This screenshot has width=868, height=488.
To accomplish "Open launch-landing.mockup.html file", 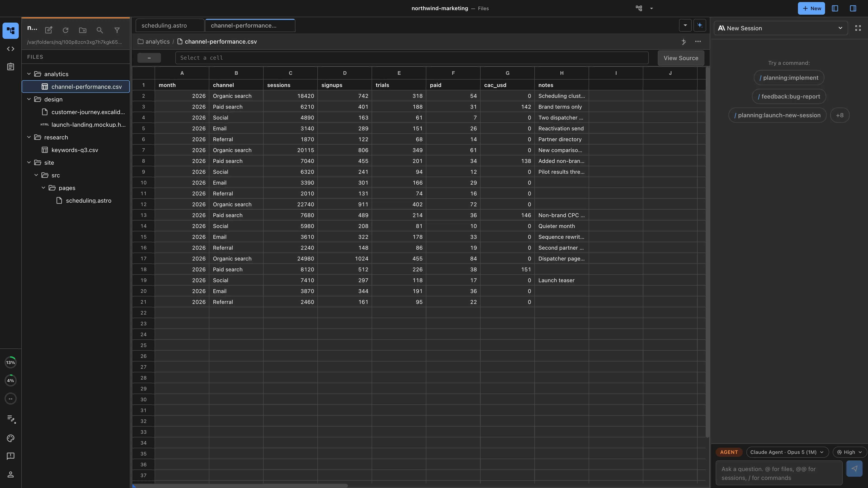I will click(x=76, y=125).
